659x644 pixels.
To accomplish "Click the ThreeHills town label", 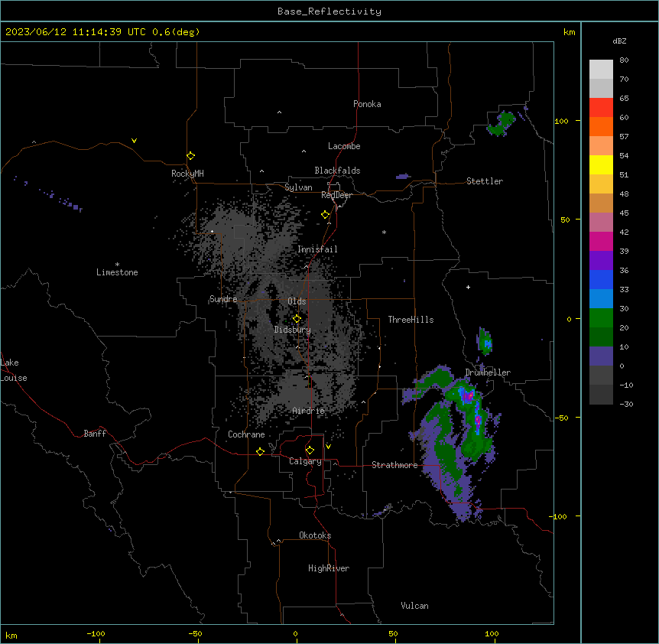I will click(411, 320).
